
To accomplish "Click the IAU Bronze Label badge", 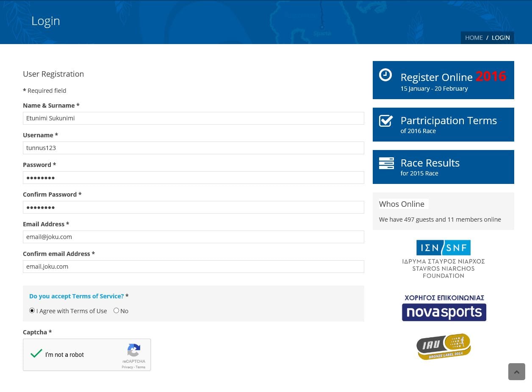I will tap(443, 346).
